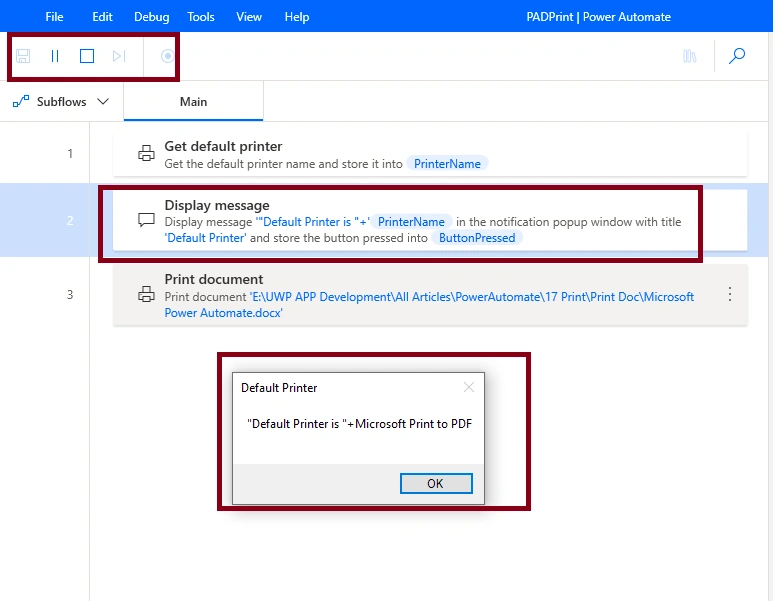
Task: Click the ButtonPressed variable chip
Action: click(477, 238)
